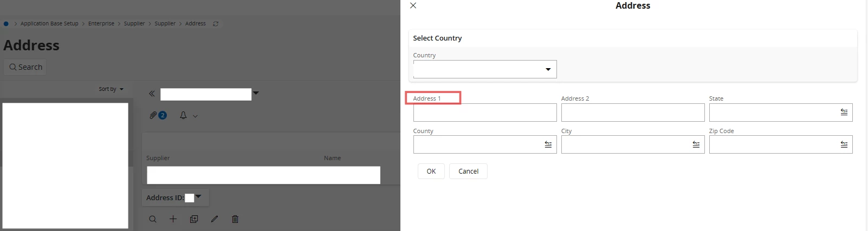868x231 pixels.
Task: Open the City field list-of-values icon
Action: pyautogui.click(x=696, y=144)
